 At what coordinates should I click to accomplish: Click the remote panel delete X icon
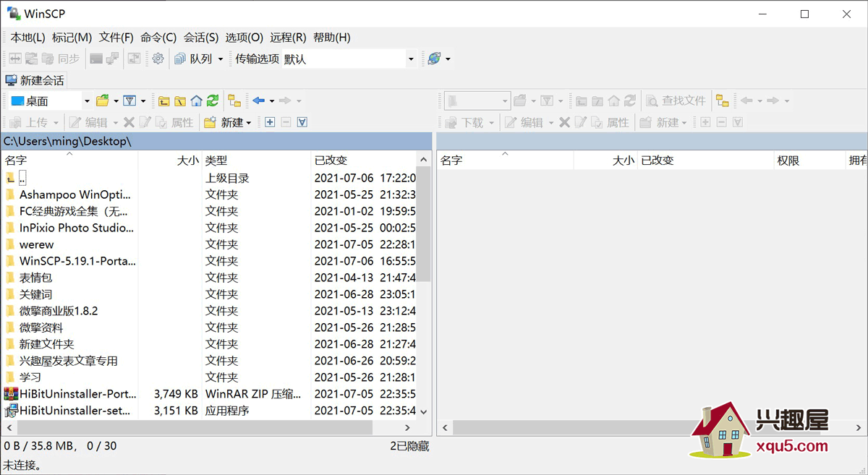[x=564, y=123]
